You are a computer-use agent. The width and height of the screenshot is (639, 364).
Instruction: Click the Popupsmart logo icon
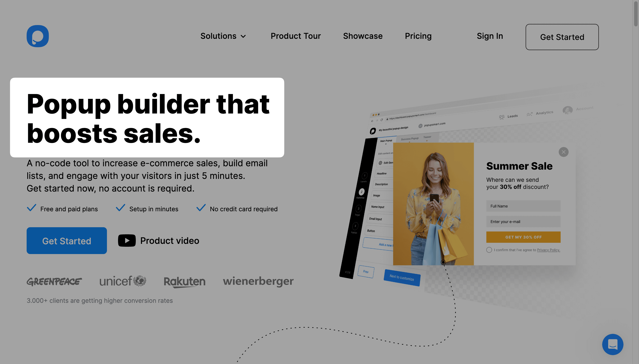coord(37,36)
